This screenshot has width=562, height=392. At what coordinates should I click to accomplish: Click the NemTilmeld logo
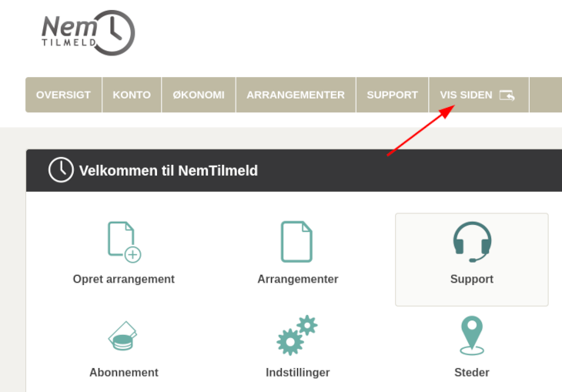(89, 33)
